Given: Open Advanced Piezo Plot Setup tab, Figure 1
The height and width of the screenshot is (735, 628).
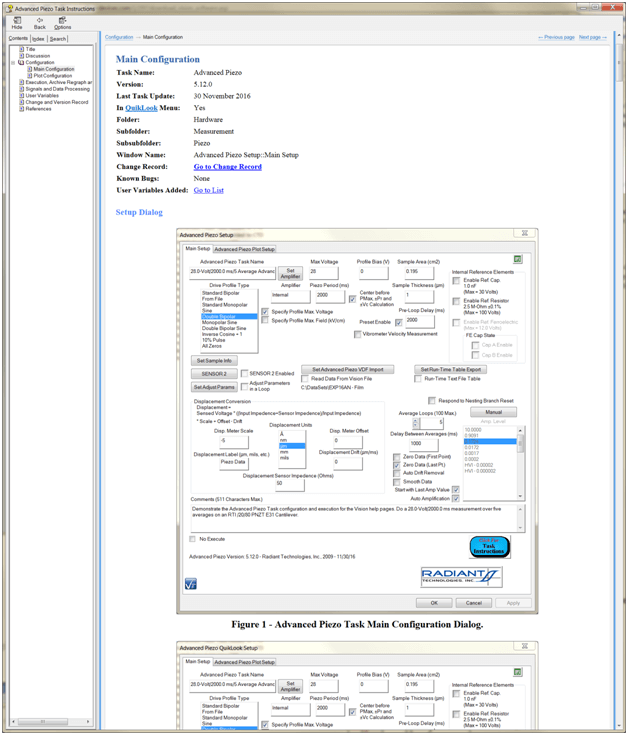Looking at the screenshot, I should pos(244,249).
